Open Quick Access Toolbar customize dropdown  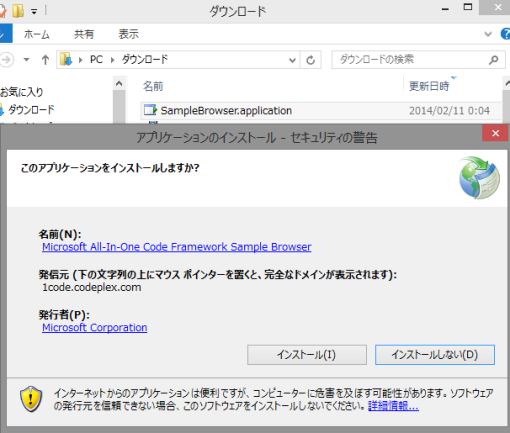[x=34, y=12]
